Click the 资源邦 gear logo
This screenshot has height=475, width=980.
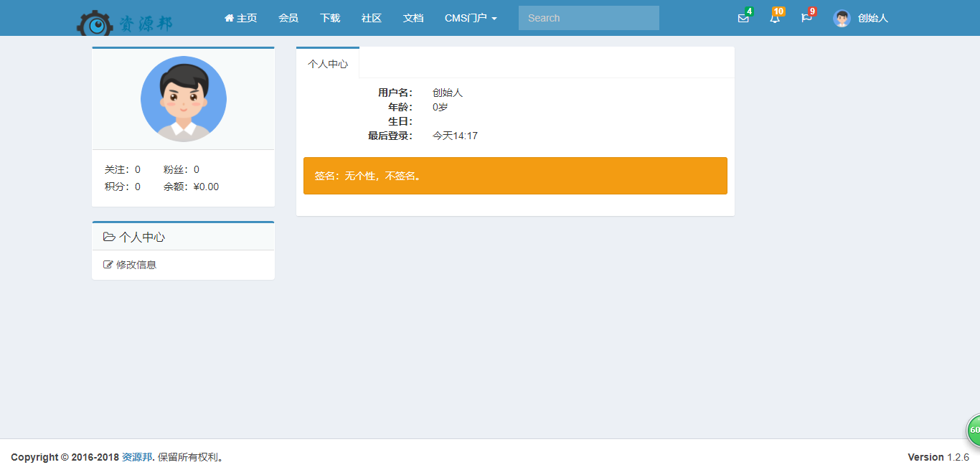(x=125, y=23)
